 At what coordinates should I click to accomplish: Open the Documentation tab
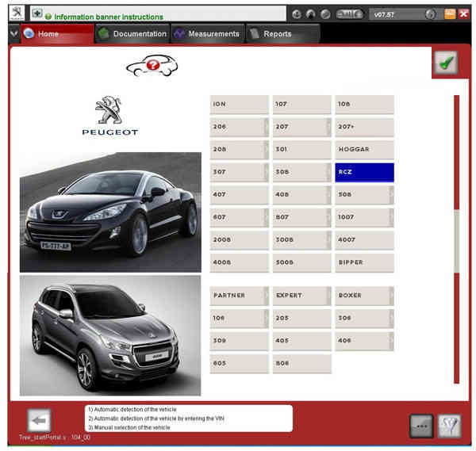[x=132, y=34]
